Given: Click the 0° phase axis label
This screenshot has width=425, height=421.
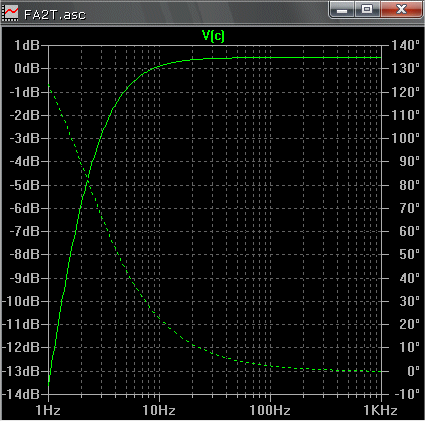Looking at the screenshot, I should pos(413,371).
